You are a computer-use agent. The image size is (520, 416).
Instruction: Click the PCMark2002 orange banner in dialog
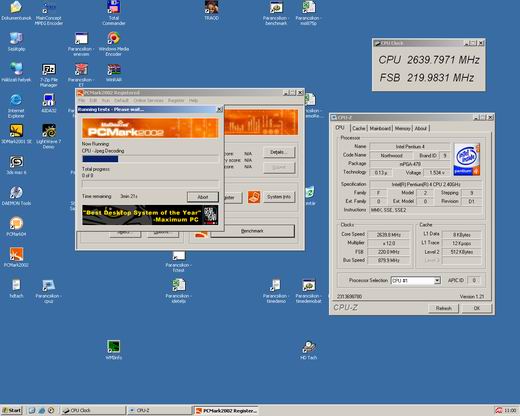[150, 128]
